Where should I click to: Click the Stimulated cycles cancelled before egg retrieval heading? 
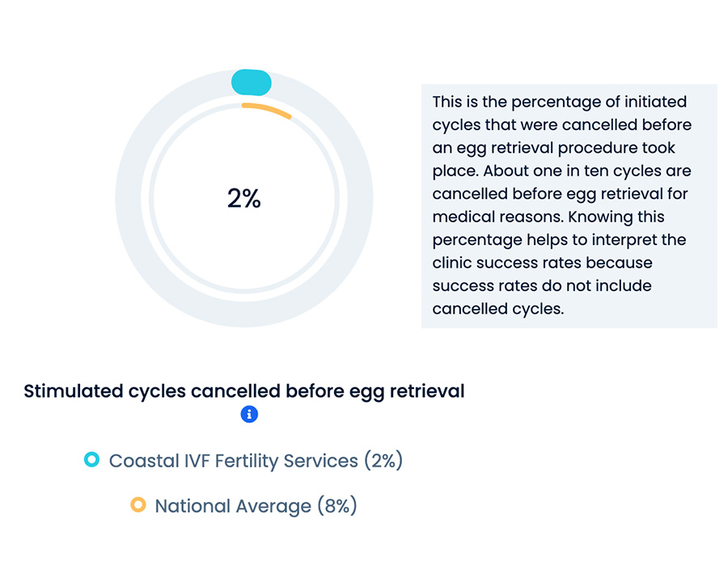(x=243, y=391)
